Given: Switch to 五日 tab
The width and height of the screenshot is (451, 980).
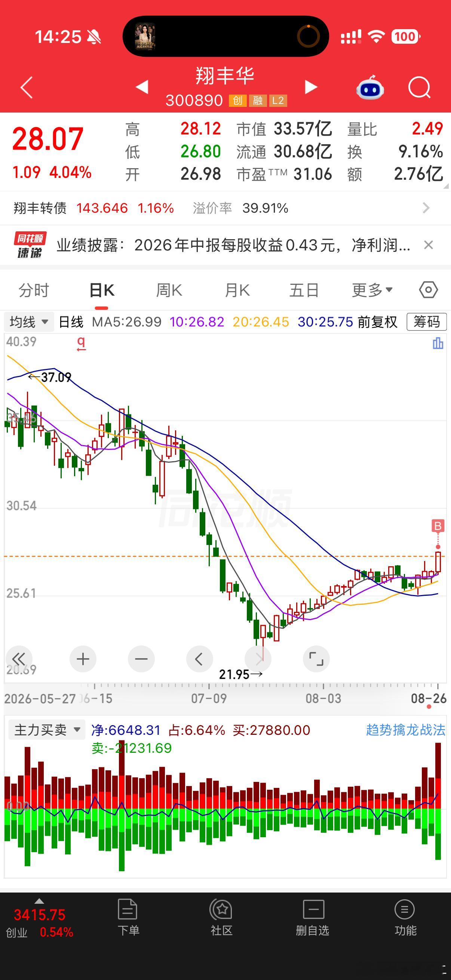Looking at the screenshot, I should tap(304, 290).
